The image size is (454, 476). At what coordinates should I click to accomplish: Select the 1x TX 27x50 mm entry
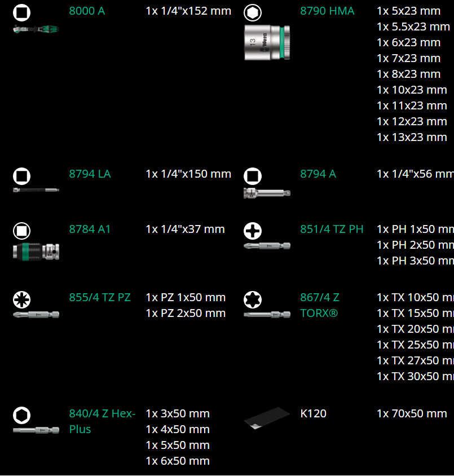415,361
